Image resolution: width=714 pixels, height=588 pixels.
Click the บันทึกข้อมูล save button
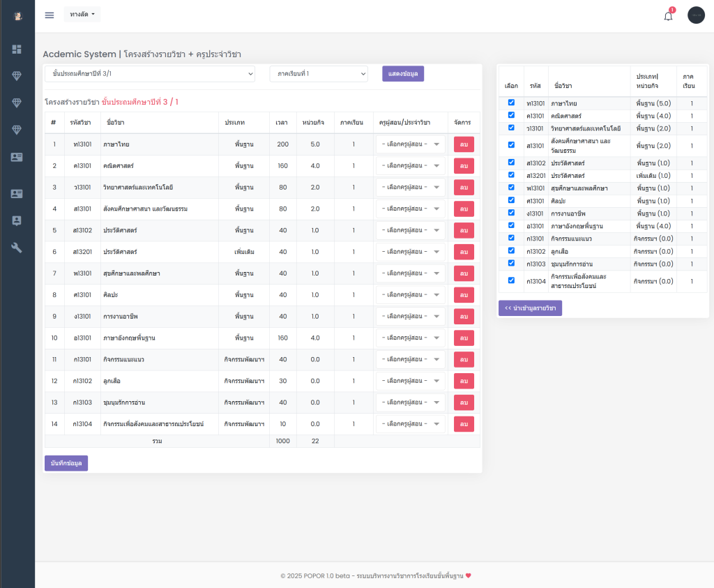(66, 463)
